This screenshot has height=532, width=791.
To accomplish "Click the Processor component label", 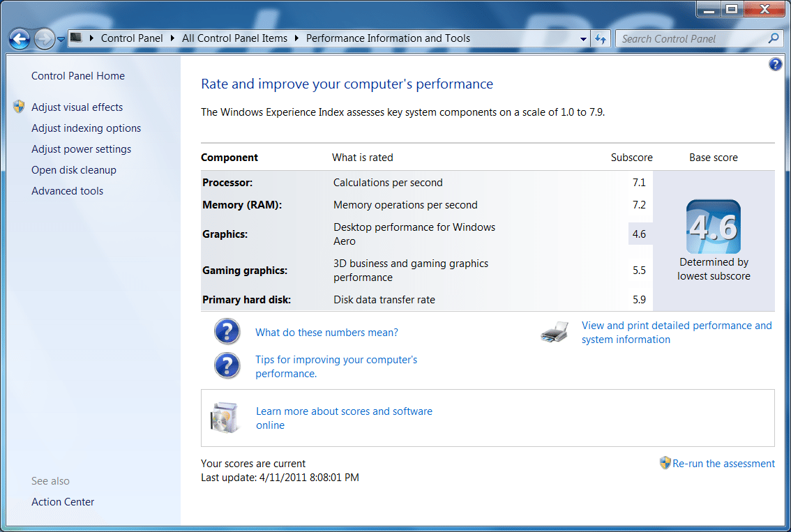I will [227, 183].
